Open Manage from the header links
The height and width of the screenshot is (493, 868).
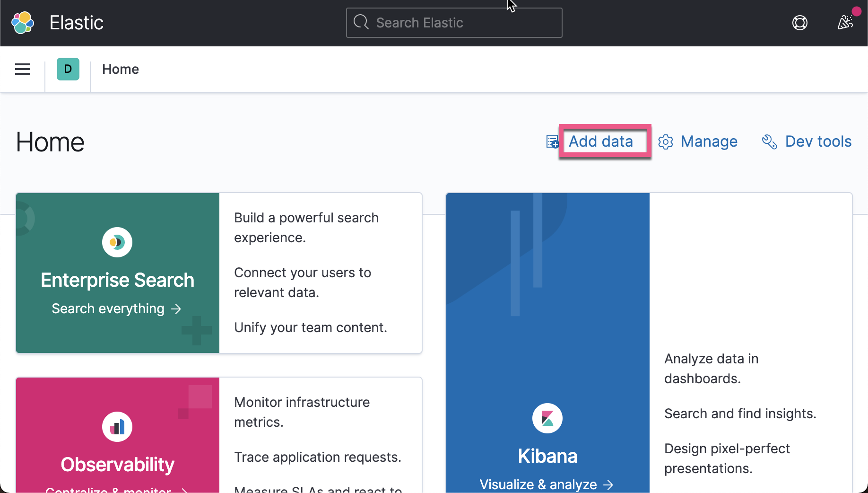[x=709, y=141]
